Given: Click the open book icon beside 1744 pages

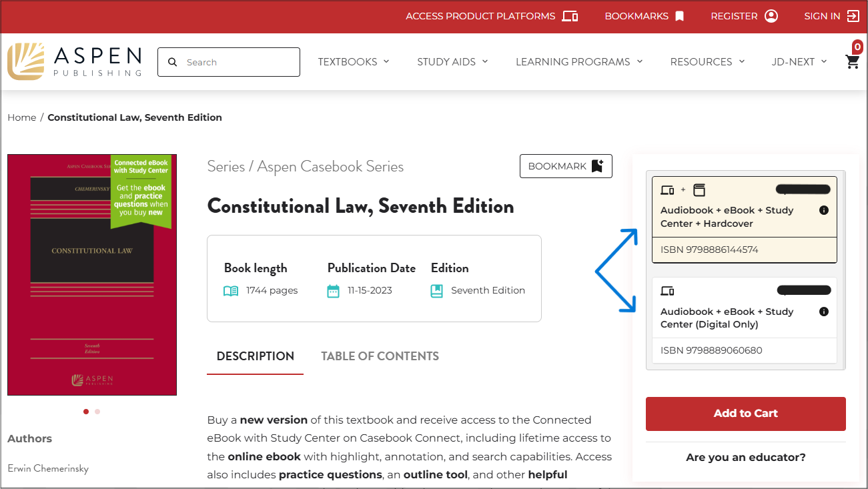Looking at the screenshot, I should pyautogui.click(x=231, y=291).
